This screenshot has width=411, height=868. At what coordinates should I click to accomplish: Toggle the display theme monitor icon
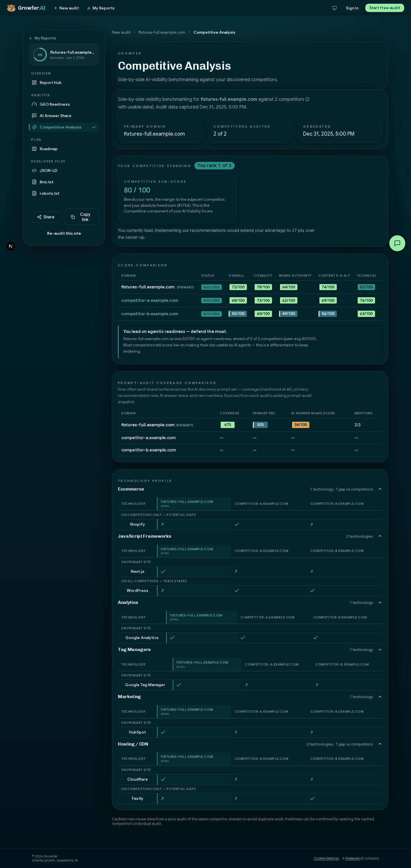(x=334, y=8)
